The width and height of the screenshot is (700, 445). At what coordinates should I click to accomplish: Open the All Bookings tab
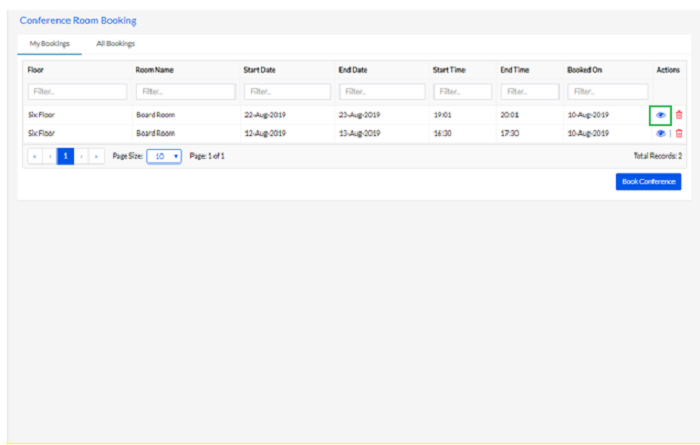[x=116, y=44]
